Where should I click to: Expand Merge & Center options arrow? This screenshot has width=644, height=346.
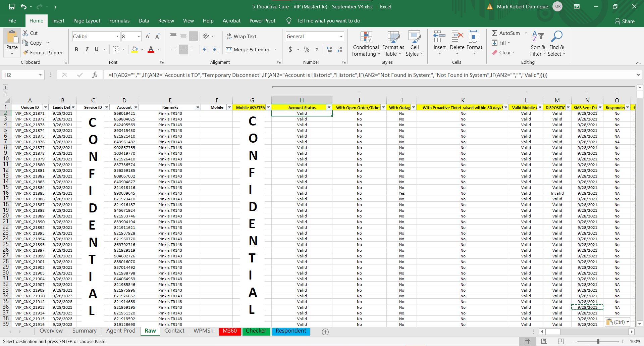(275, 49)
